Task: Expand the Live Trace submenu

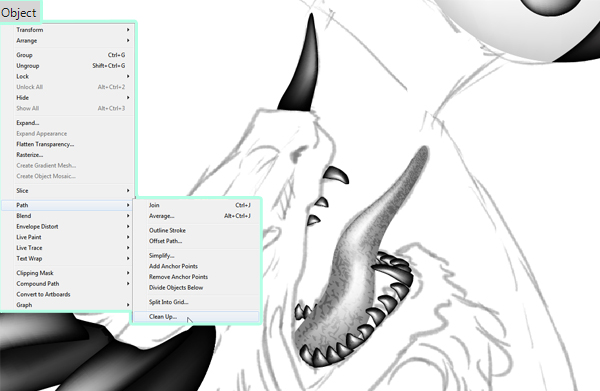Action: pos(67,248)
